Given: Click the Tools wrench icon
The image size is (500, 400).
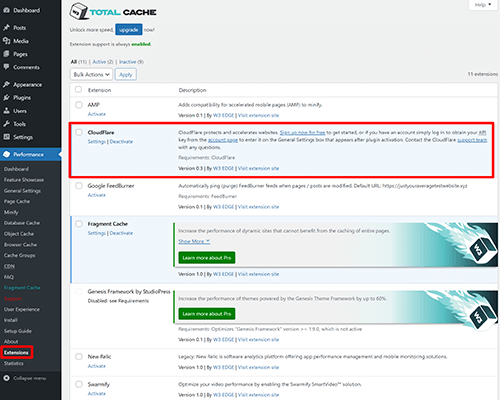Looking at the screenshot, I should click(6, 124).
